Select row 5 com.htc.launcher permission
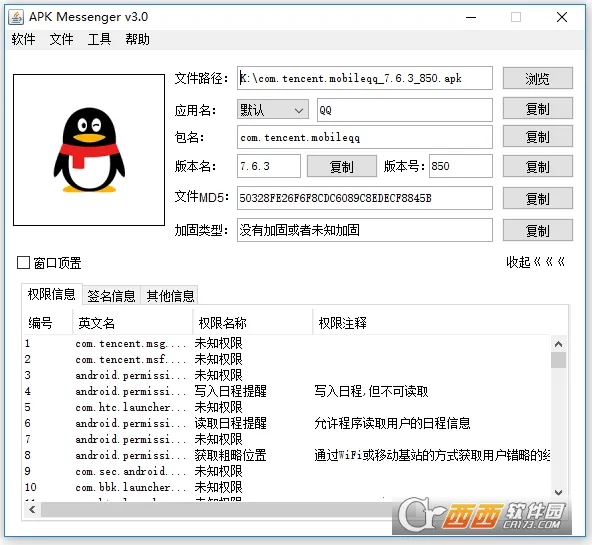The height and width of the screenshot is (545, 592). (x=287, y=407)
